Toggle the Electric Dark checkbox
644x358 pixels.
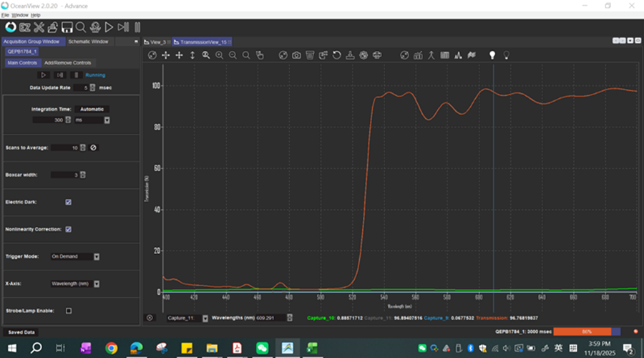tap(68, 202)
